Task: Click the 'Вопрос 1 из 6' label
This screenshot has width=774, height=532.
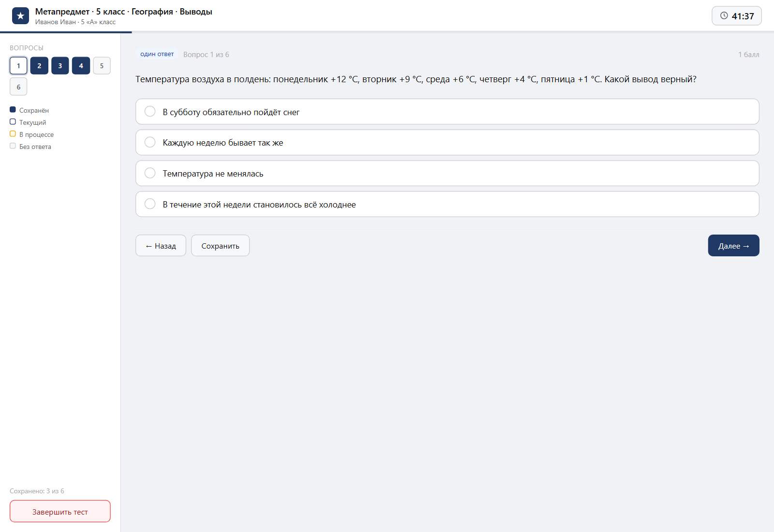Action: click(206, 55)
